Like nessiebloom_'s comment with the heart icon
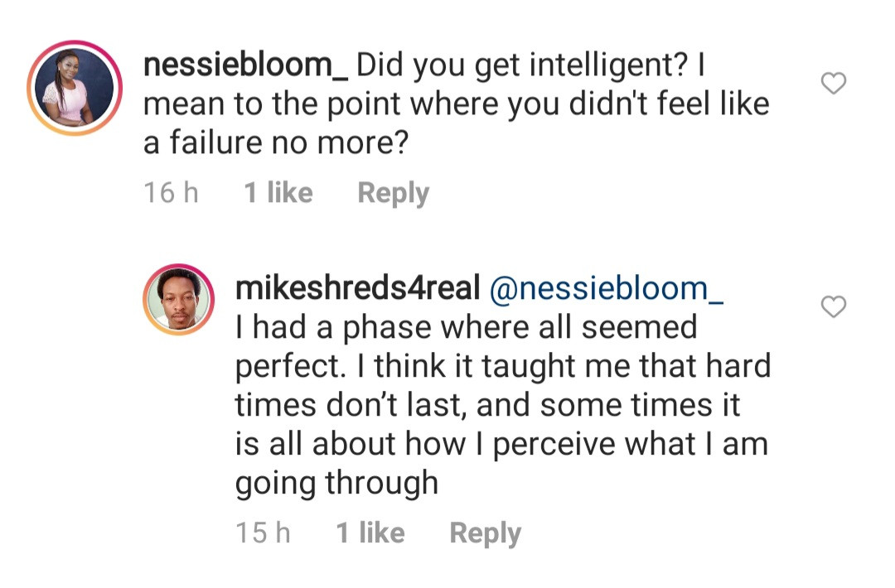 pyautogui.click(x=833, y=83)
